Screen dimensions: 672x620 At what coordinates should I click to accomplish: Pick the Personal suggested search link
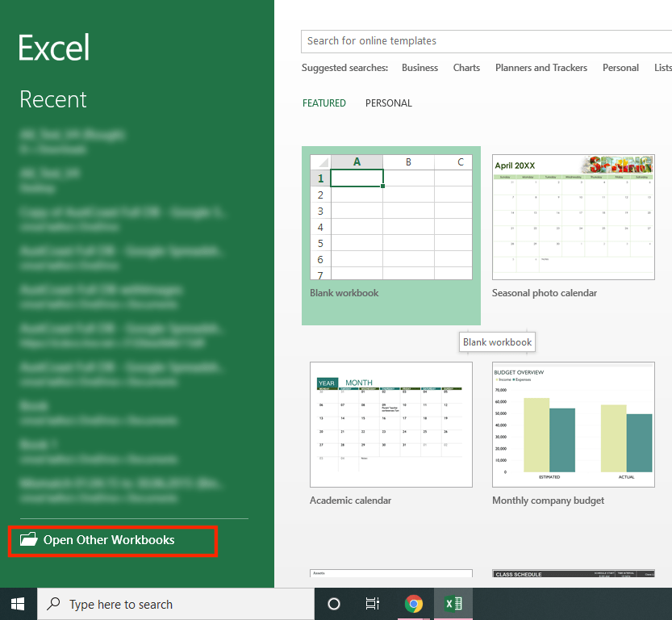pyautogui.click(x=620, y=68)
